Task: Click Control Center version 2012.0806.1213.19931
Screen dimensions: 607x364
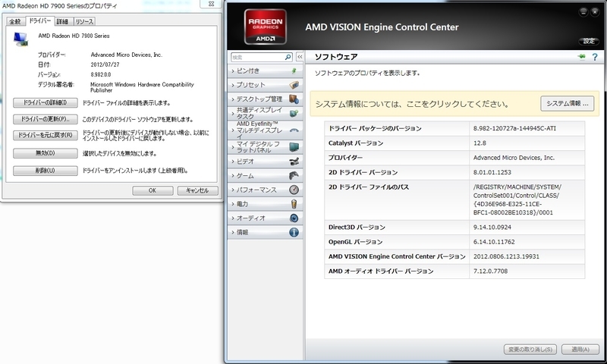Action: [x=506, y=257]
